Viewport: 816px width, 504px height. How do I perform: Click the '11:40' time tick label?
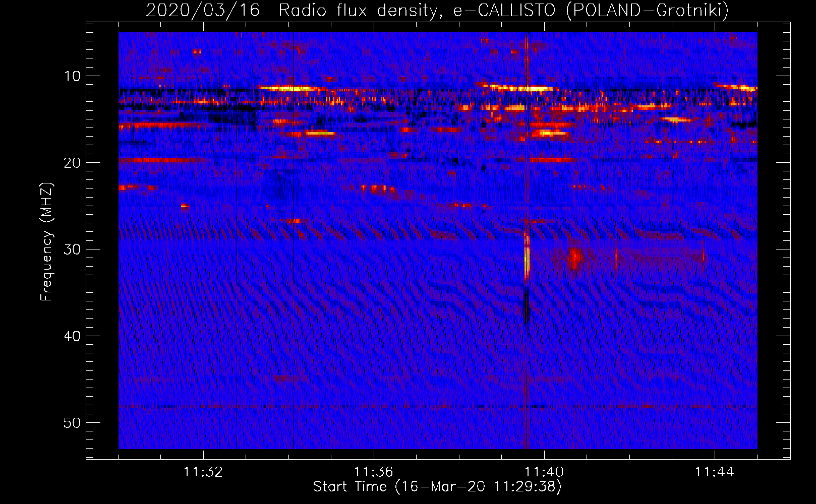click(544, 472)
